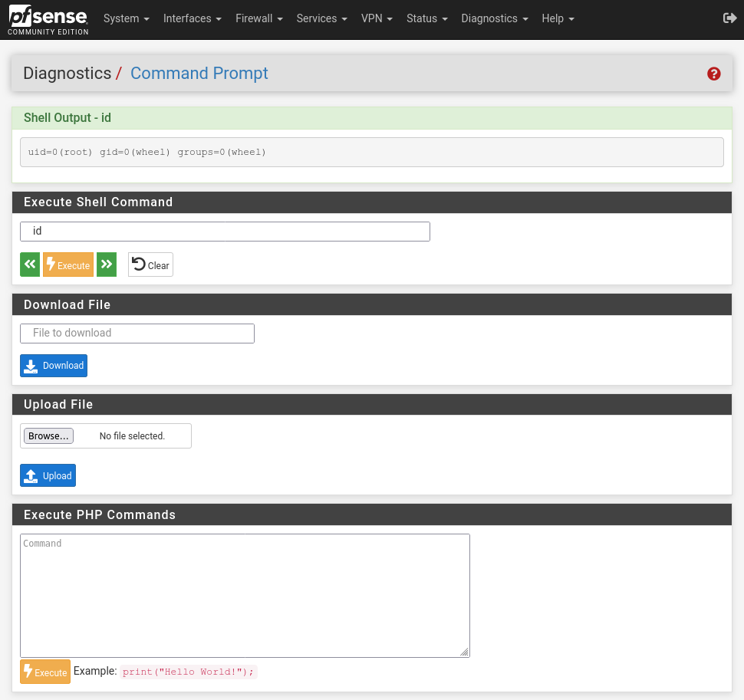This screenshot has width=744, height=700.
Task: Recall previous command with left double-arrow button
Action: pyautogui.click(x=30, y=265)
